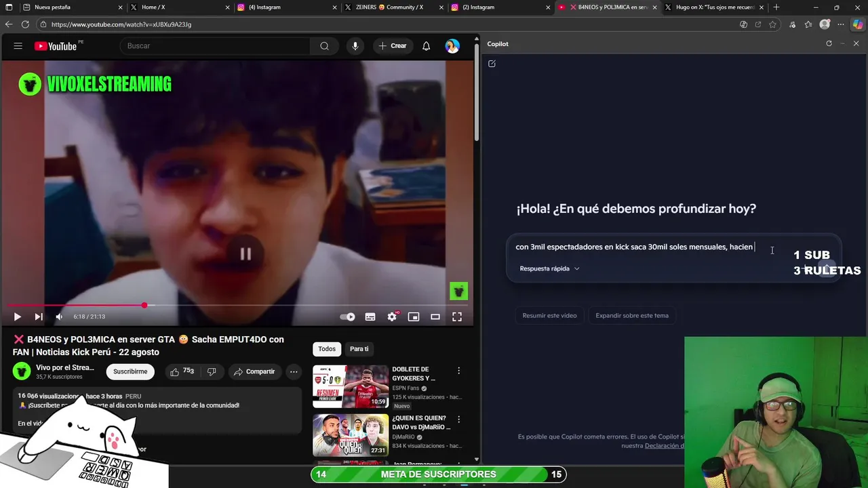Open the tab actions menu icon

tap(9, 7)
